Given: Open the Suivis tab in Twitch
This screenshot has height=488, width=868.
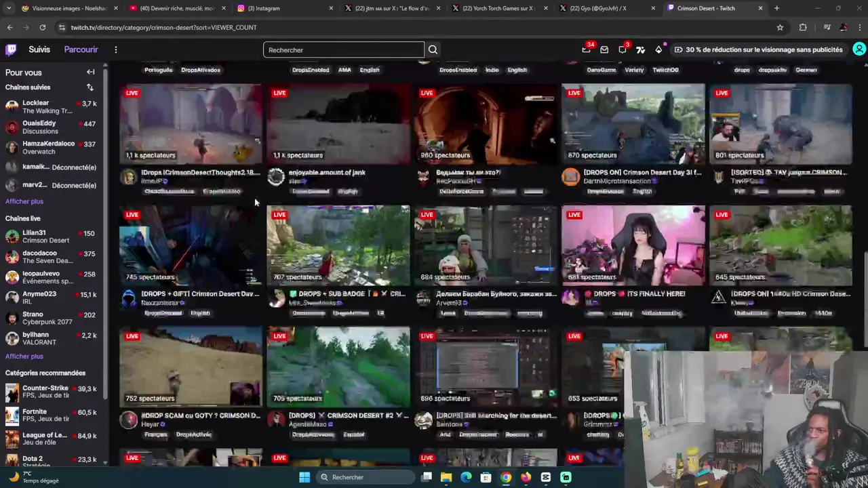Looking at the screenshot, I should pos(39,49).
